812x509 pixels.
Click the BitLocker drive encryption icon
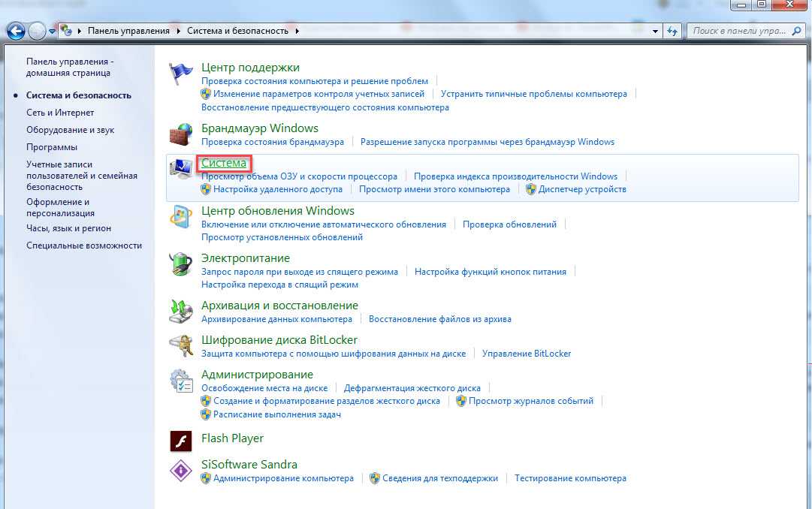(x=181, y=345)
